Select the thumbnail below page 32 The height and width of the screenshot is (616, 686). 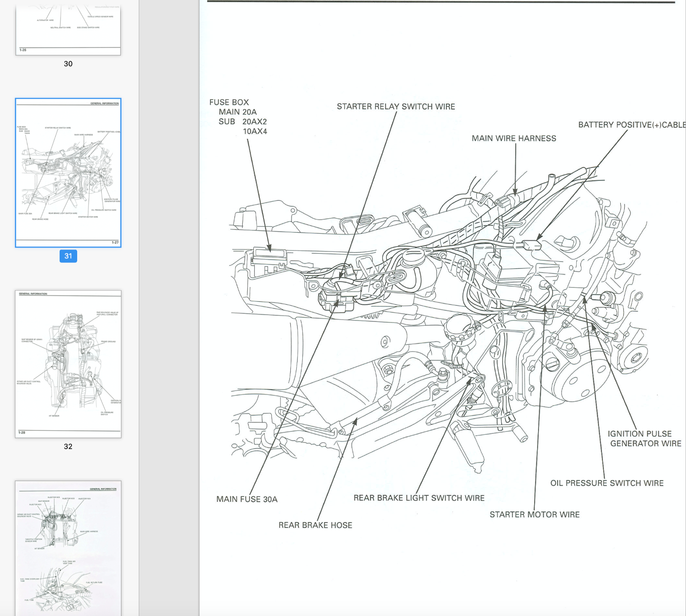(68, 548)
